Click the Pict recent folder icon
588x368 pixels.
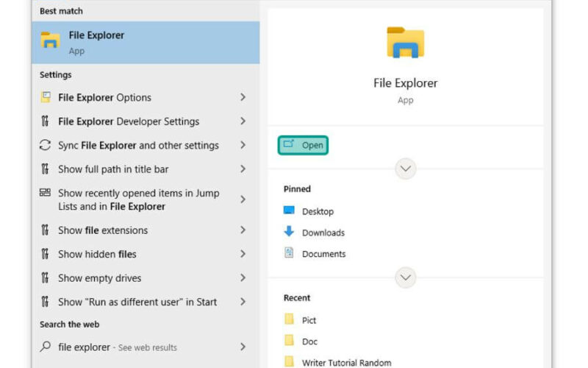[x=289, y=319]
